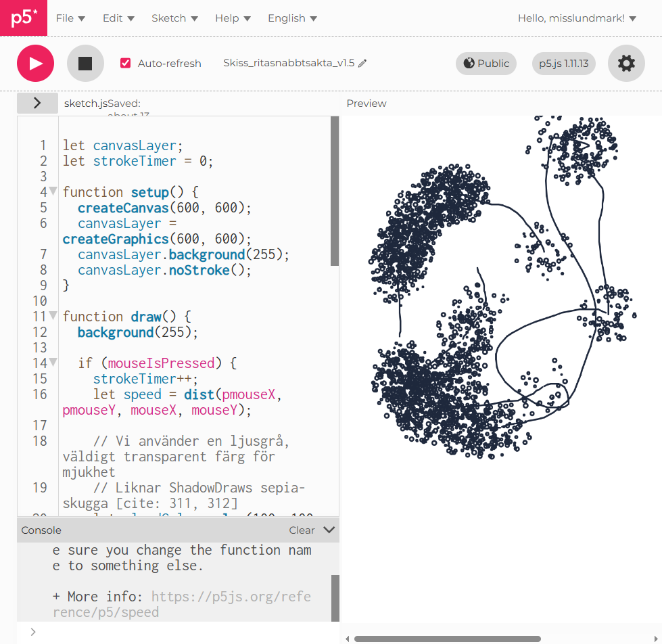Image resolution: width=662 pixels, height=644 pixels.
Task: Click 'canvasLayer.background(255);' on line 7
Action: point(184,254)
